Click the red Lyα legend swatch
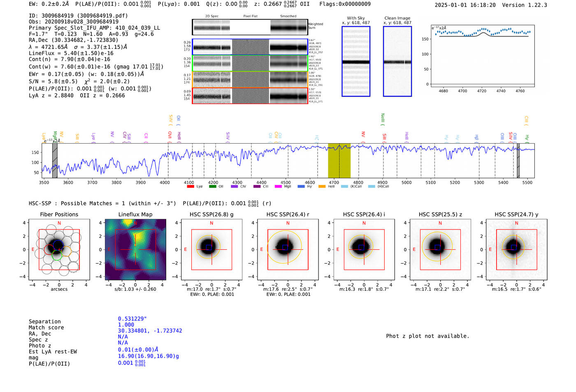 pos(190,186)
